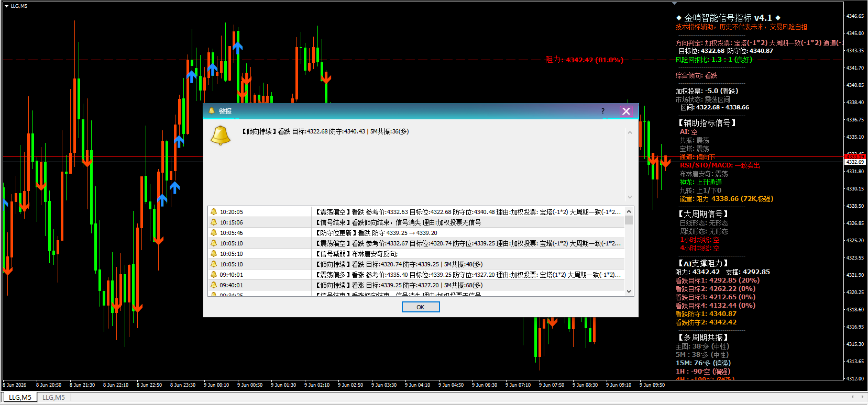Click the bell icon of the 10:05:46 row
868x405 pixels.
(214, 233)
